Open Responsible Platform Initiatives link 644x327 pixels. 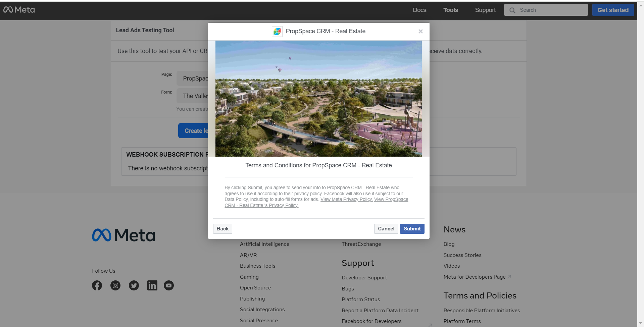[482, 311]
